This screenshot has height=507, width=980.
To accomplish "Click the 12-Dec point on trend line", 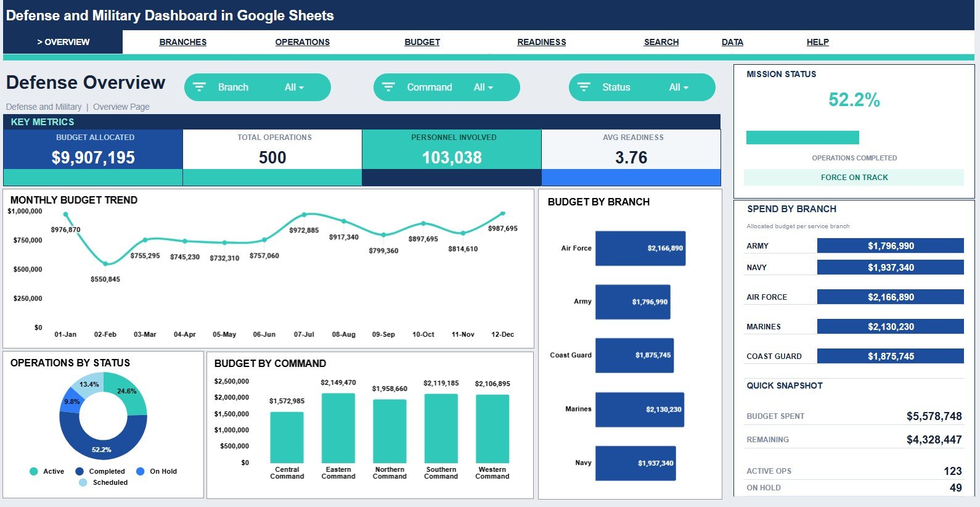I will (x=502, y=213).
